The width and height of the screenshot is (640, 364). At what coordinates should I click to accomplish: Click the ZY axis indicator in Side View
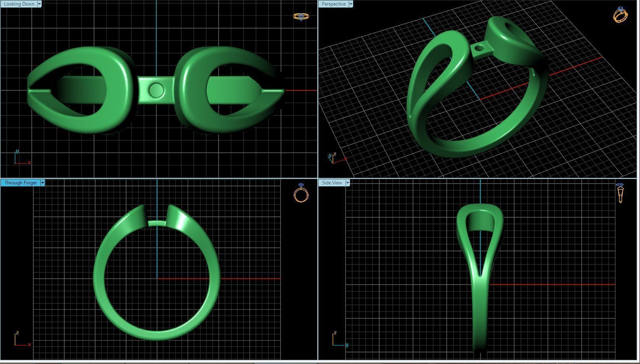pyautogui.click(x=340, y=339)
